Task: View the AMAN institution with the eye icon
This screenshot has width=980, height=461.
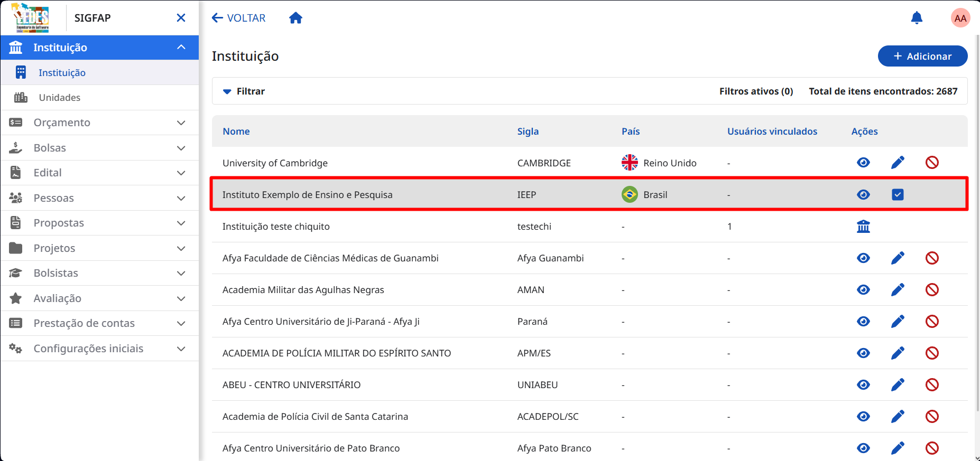Action: [863, 290]
